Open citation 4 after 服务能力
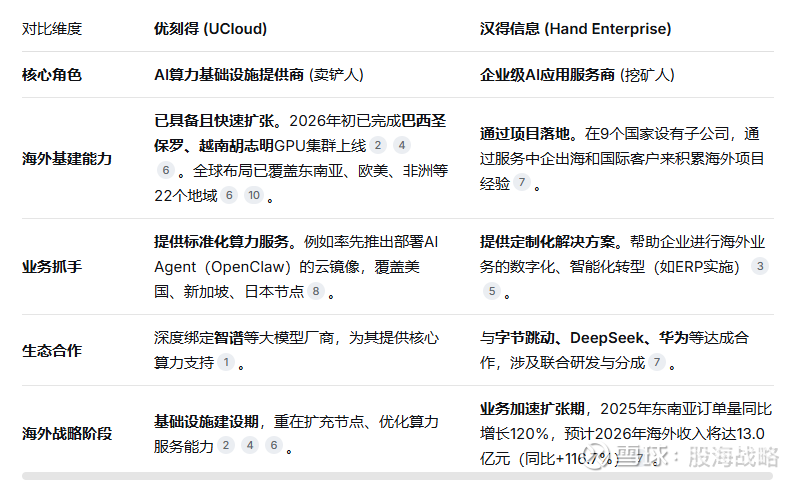 (250, 446)
